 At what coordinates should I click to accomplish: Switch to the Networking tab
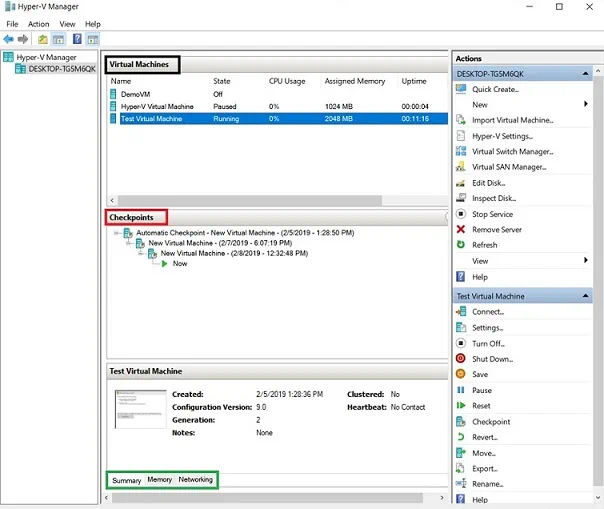click(x=195, y=480)
